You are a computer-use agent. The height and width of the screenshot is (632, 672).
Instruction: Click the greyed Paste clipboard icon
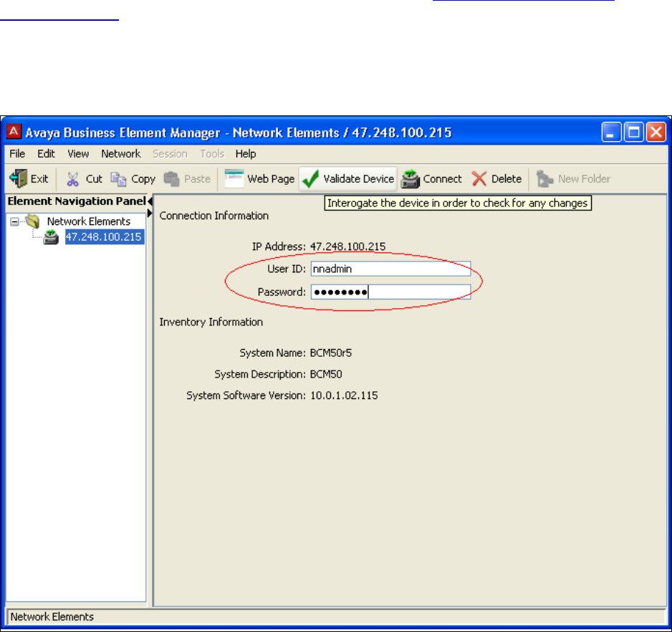pyautogui.click(x=171, y=179)
